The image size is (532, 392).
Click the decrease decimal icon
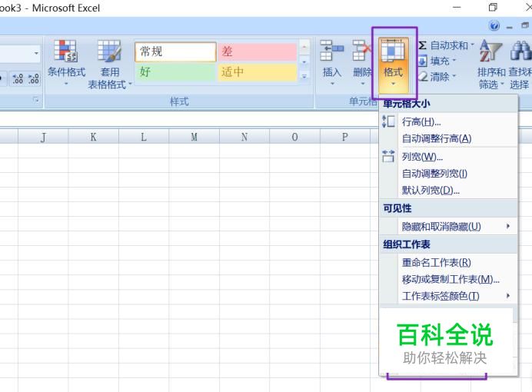(34, 78)
